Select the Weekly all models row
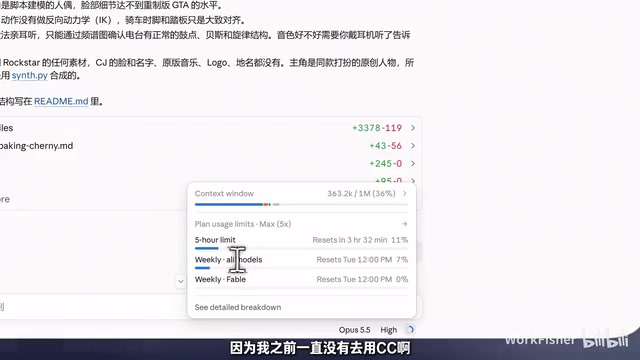The height and width of the screenshot is (360, 640). tap(301, 260)
